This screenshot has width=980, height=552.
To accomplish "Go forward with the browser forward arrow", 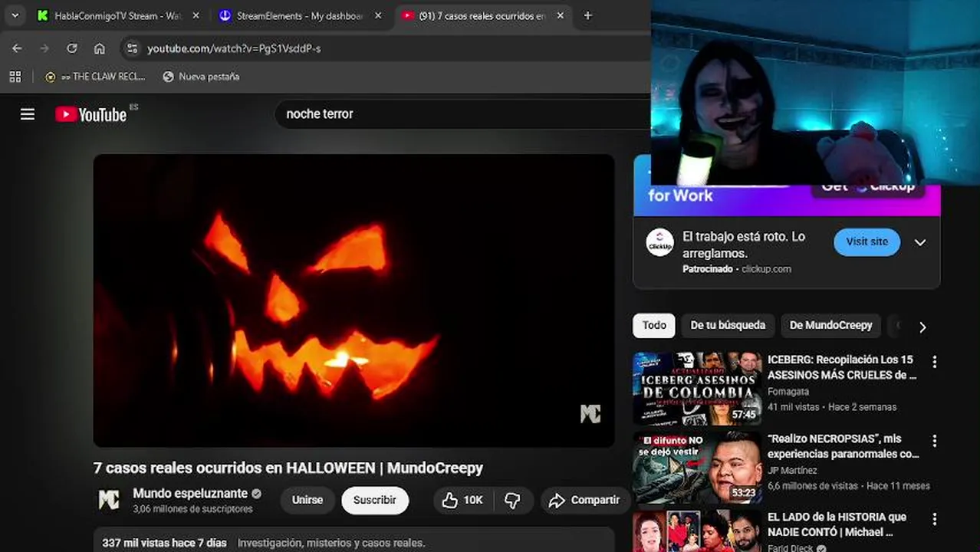I will click(x=44, y=48).
